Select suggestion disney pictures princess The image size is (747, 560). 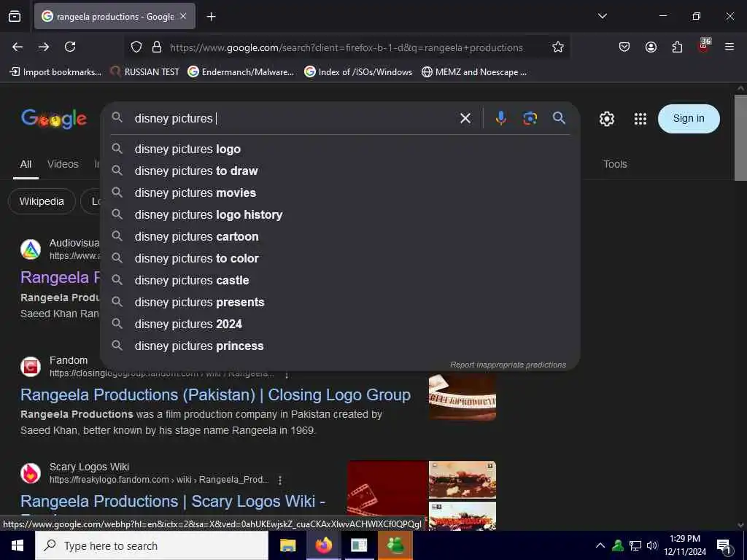coord(340,346)
